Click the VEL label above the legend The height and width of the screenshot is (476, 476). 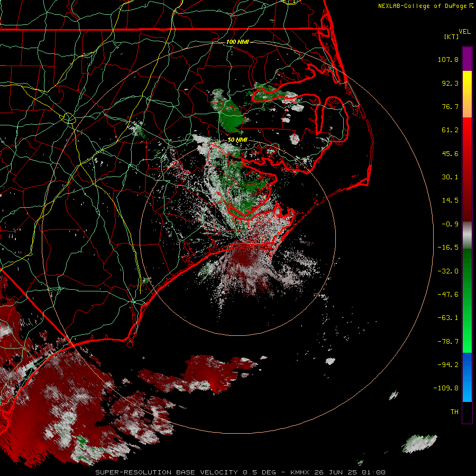[464, 32]
